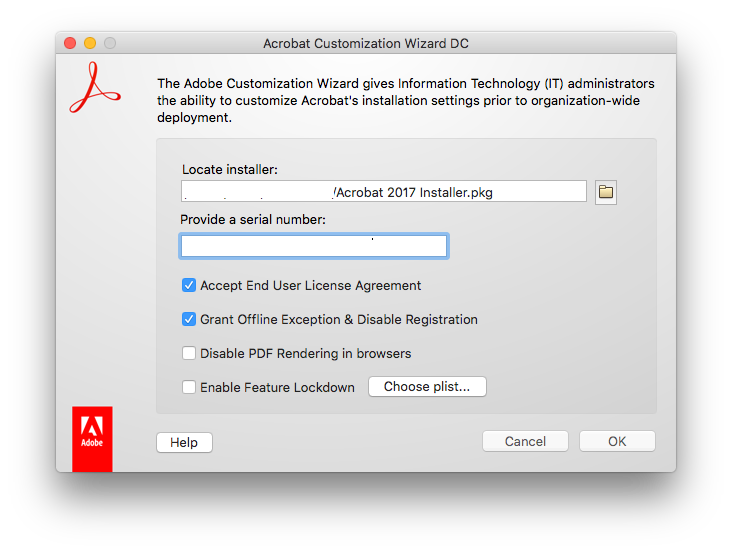This screenshot has width=732, height=552.
Task: Enable Disable PDF Rendering in browsers
Action: [189, 353]
